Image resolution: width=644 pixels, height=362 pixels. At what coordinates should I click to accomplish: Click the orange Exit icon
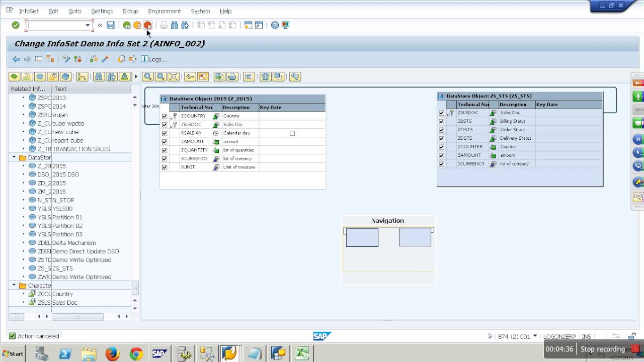pos(137,25)
